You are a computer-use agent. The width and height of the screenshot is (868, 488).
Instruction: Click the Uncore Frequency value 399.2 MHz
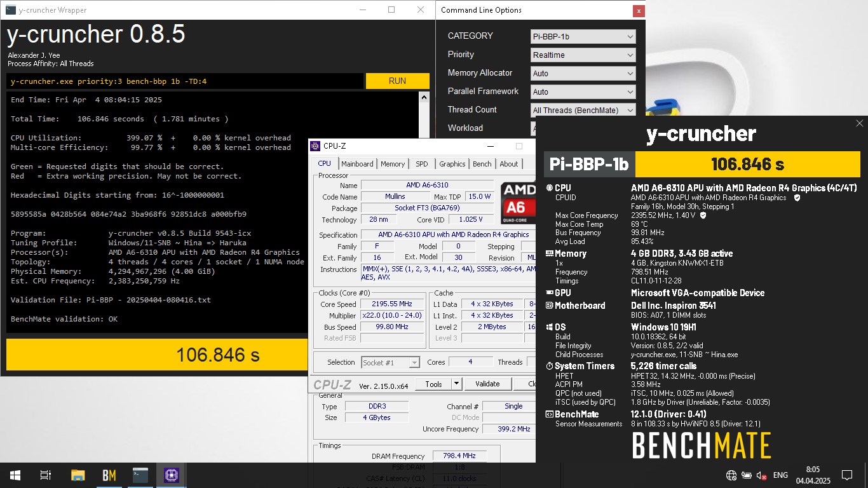508,429
